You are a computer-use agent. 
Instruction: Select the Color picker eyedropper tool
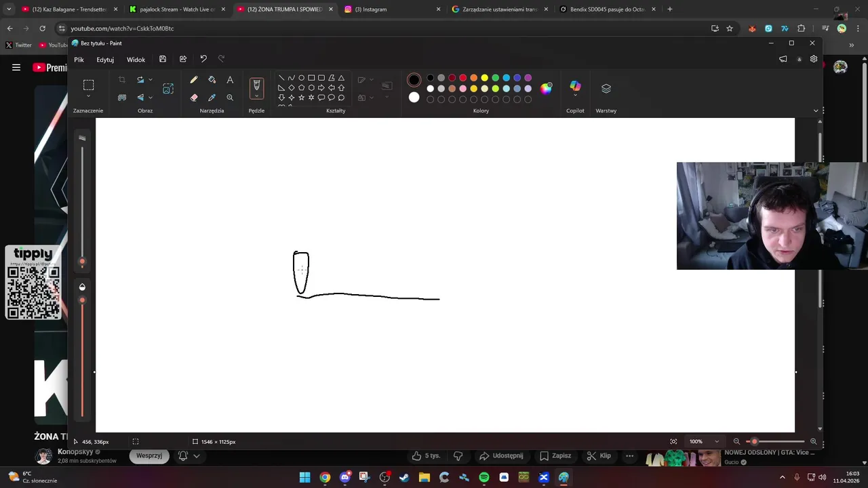(212, 98)
